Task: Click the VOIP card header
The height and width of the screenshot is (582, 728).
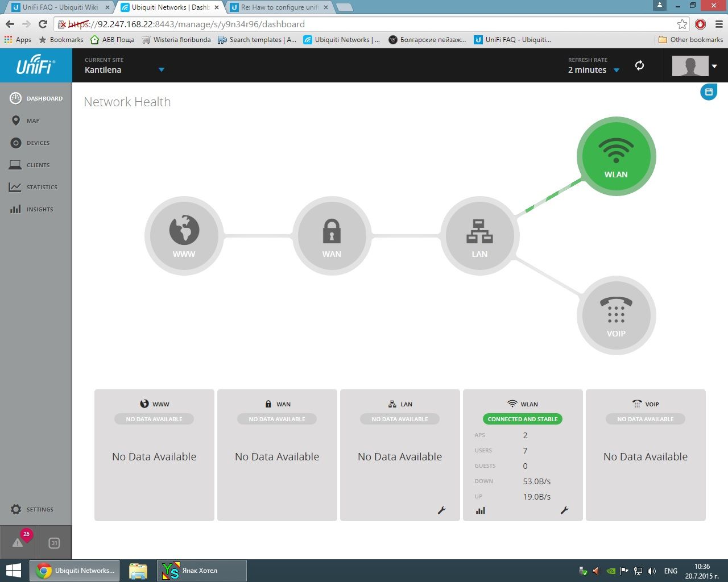Action: [x=646, y=404]
